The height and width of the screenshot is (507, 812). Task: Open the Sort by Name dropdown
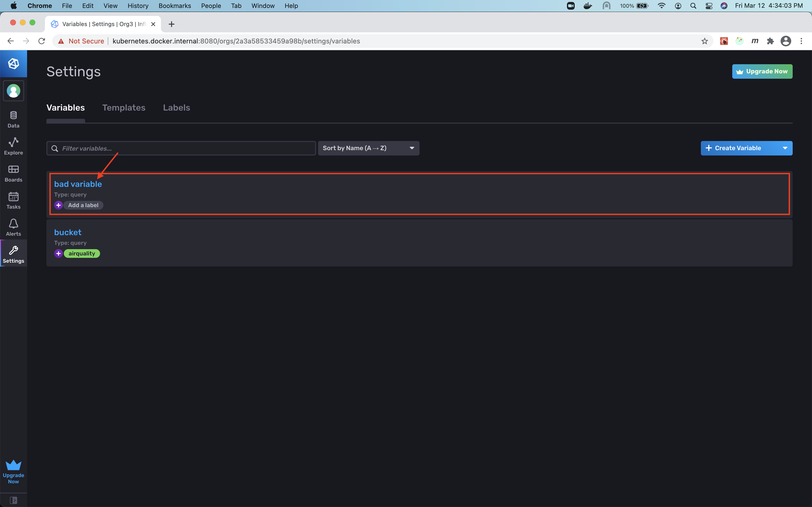[x=368, y=148]
